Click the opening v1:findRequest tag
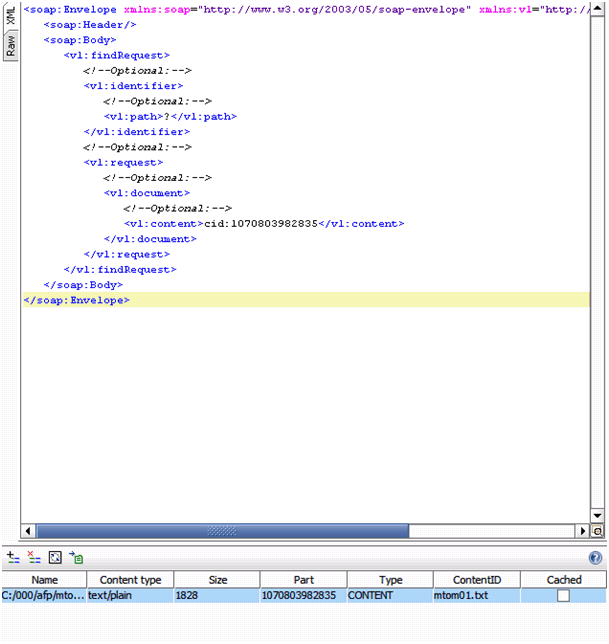609x644 pixels. pos(117,55)
